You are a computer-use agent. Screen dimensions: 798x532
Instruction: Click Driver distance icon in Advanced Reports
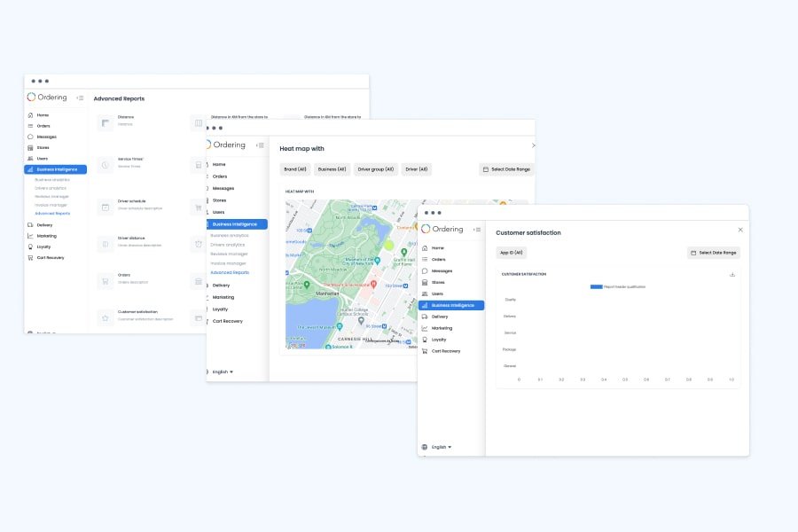coord(106,244)
